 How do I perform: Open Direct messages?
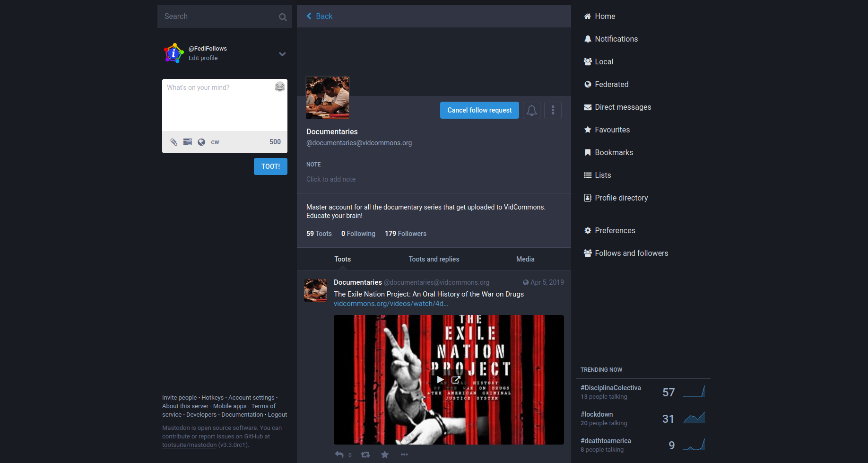(617, 107)
